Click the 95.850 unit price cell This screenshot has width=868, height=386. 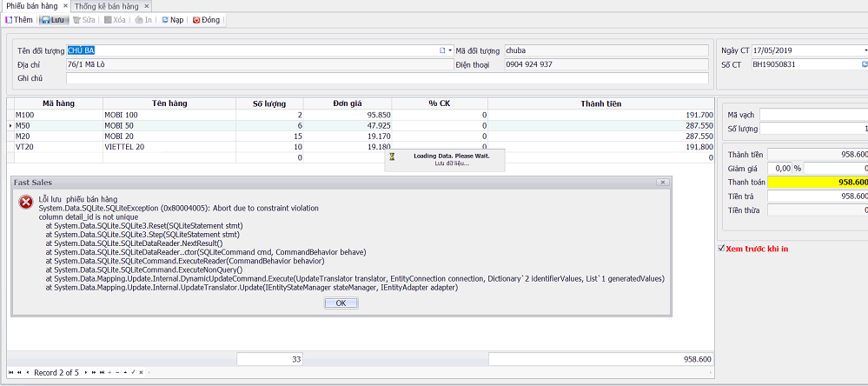[x=347, y=115]
